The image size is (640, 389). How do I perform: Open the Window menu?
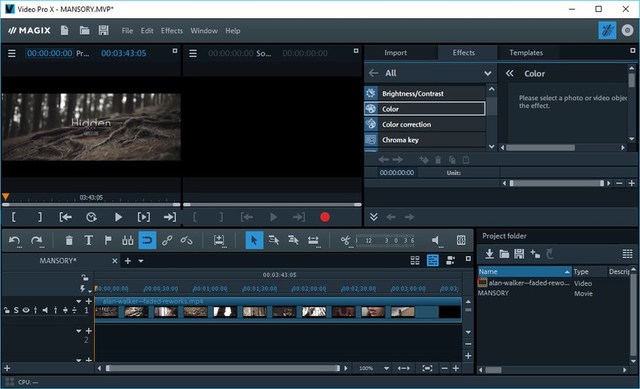(204, 31)
